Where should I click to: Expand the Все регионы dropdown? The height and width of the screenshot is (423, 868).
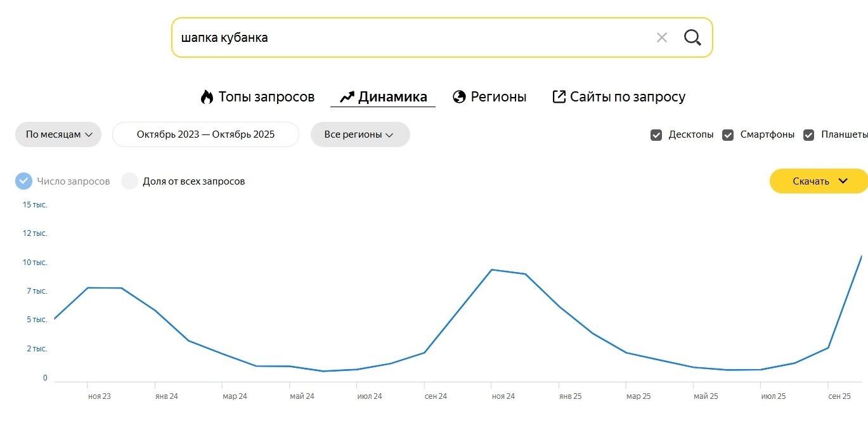point(360,134)
